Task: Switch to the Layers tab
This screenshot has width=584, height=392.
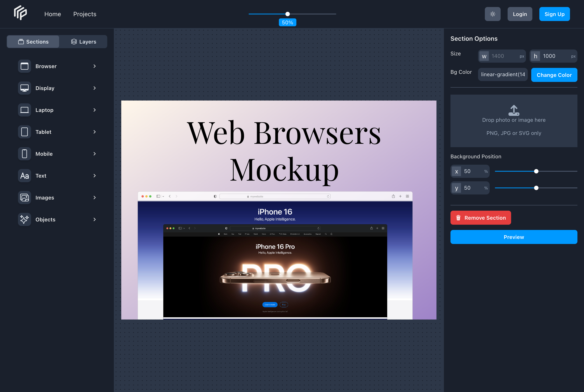Action: pyautogui.click(x=83, y=42)
